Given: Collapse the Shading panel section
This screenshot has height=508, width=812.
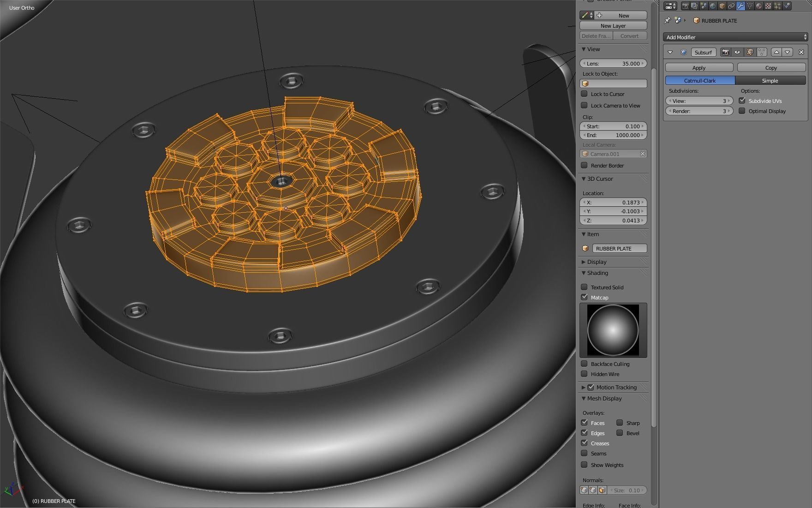Looking at the screenshot, I should pyautogui.click(x=583, y=273).
